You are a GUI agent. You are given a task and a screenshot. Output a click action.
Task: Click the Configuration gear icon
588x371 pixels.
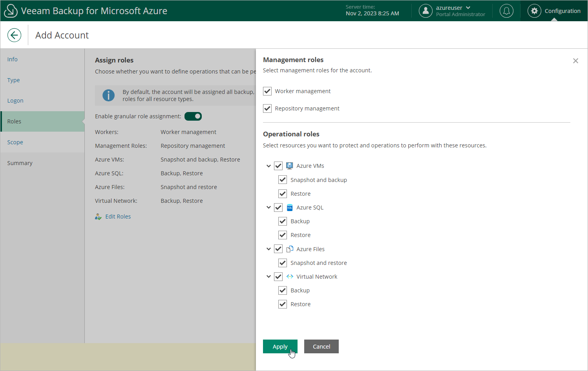pyautogui.click(x=534, y=11)
